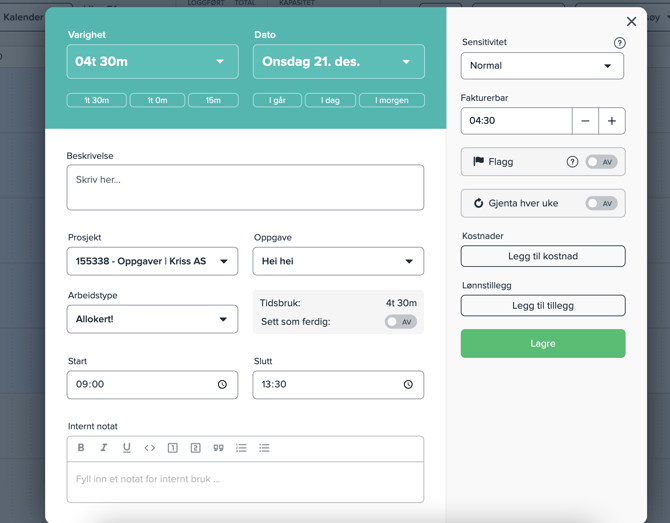The image size is (670, 523).
Task: Click the Beskrivelse text field
Action: [245, 187]
